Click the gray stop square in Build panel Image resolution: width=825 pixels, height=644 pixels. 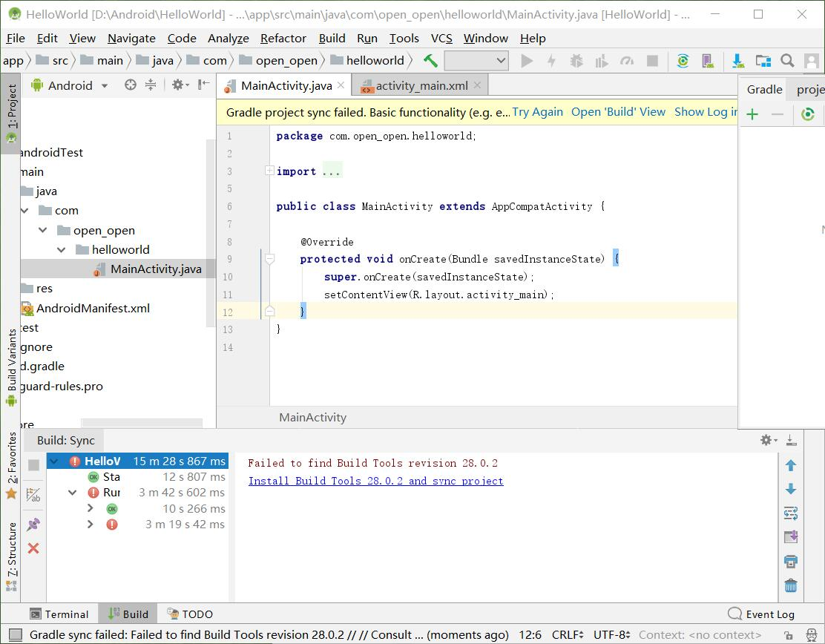point(33,465)
